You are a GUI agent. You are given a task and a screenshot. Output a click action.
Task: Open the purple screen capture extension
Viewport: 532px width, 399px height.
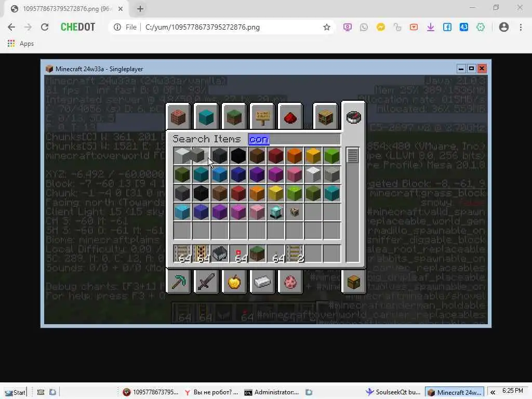pos(347,27)
